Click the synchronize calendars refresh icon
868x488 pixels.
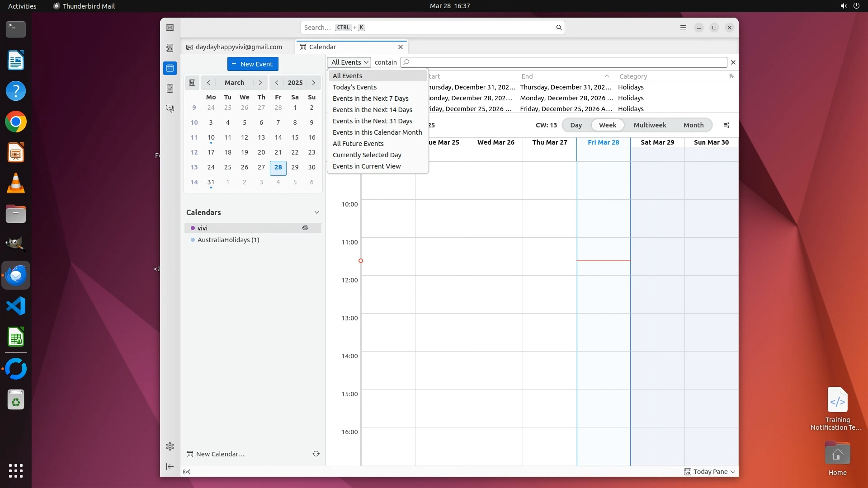tap(316, 454)
